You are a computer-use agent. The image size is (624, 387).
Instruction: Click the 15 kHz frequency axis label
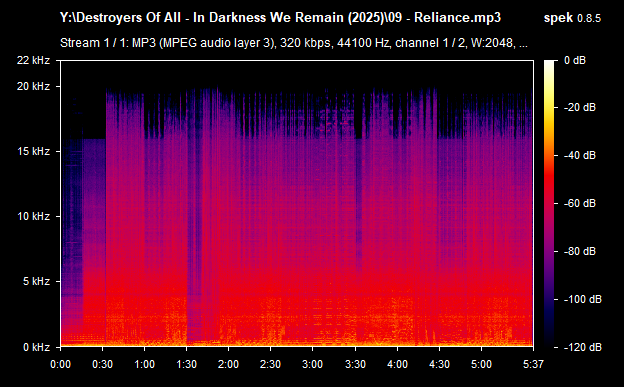click(33, 151)
